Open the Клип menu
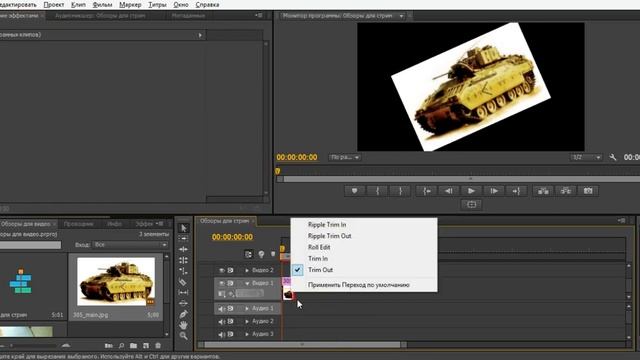The width and height of the screenshot is (640, 360). 78,5
